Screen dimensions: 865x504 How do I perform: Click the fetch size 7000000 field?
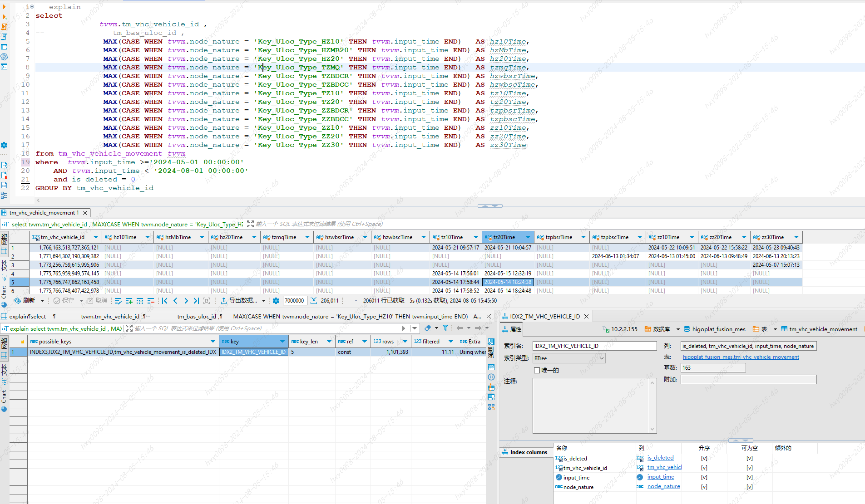[x=295, y=301]
